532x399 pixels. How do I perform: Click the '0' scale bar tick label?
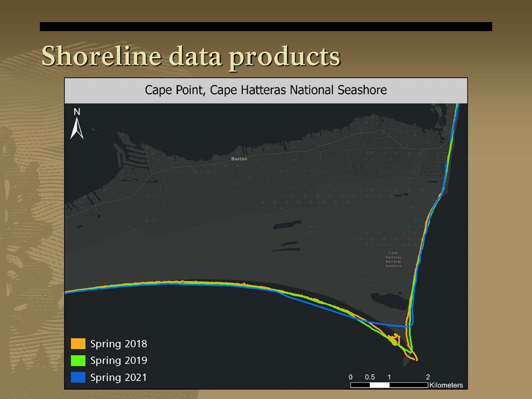point(351,377)
